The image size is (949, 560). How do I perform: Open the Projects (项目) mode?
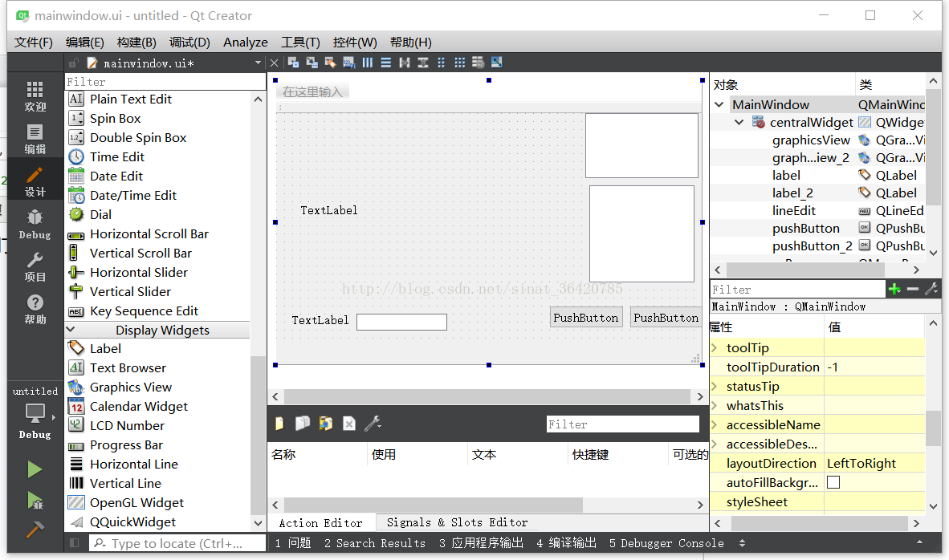coord(35,266)
